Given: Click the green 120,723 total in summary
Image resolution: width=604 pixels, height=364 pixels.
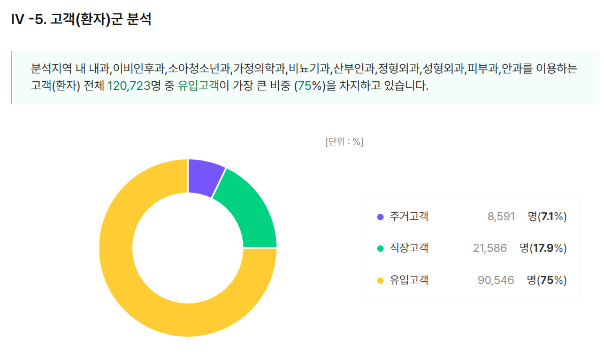Looking at the screenshot, I should click(x=129, y=86).
